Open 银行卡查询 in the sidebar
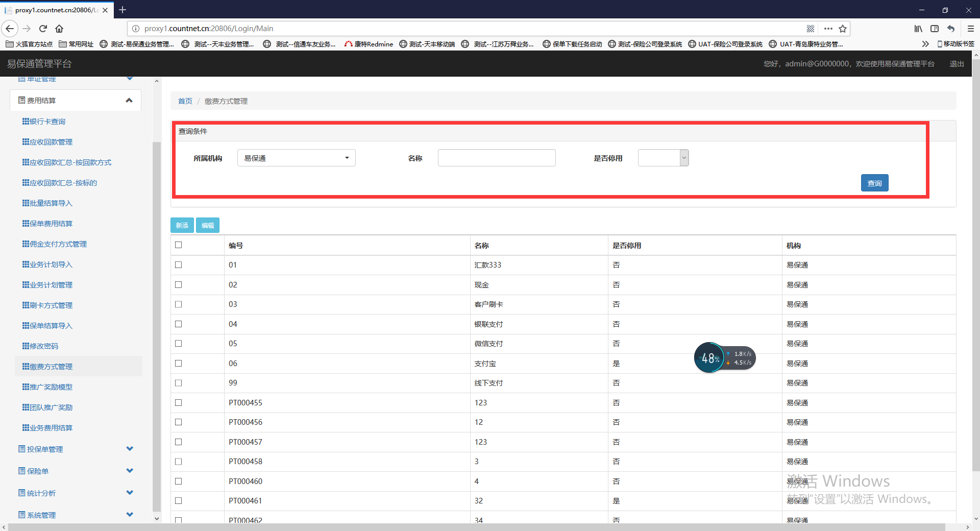The image size is (980, 531). tap(44, 122)
